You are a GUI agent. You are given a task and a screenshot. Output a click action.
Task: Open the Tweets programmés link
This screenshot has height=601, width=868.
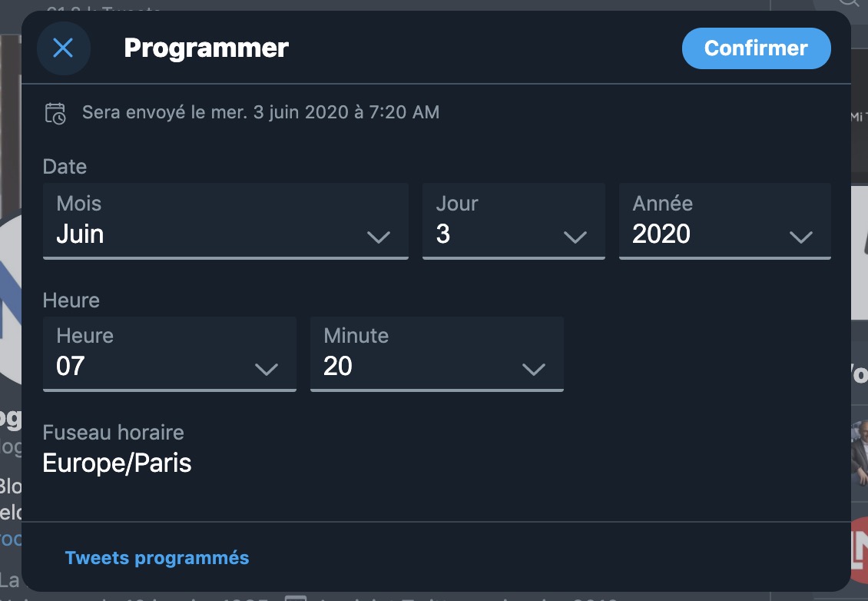point(157,558)
